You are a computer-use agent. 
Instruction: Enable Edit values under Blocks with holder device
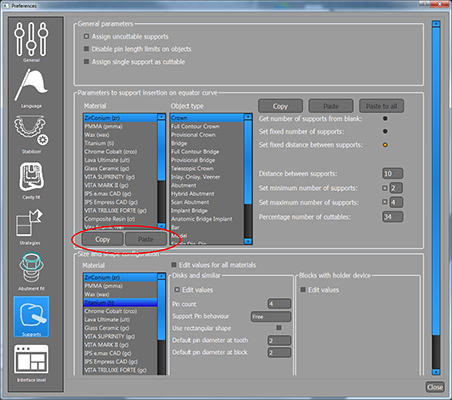303,290
